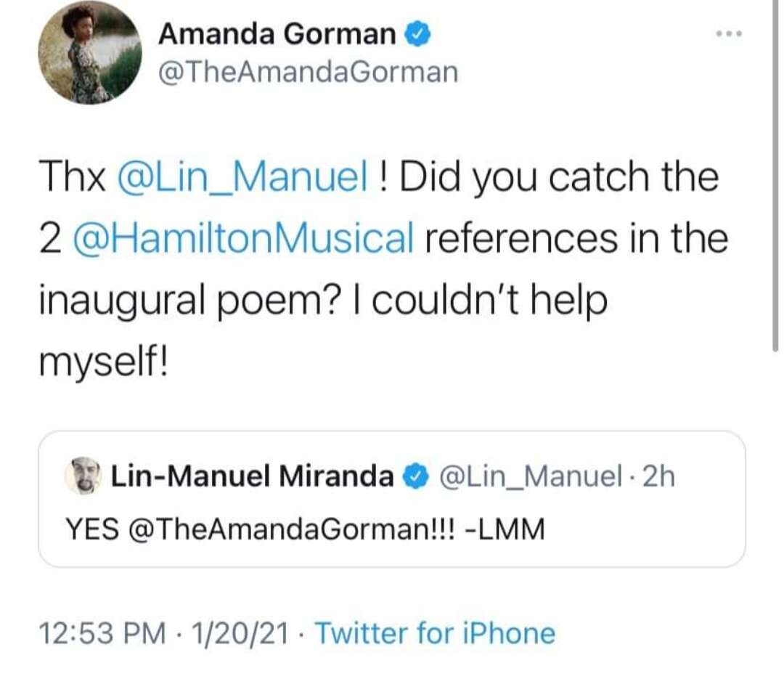Click the scrollbar on the right edge
The image size is (784, 676).
[775, 174]
